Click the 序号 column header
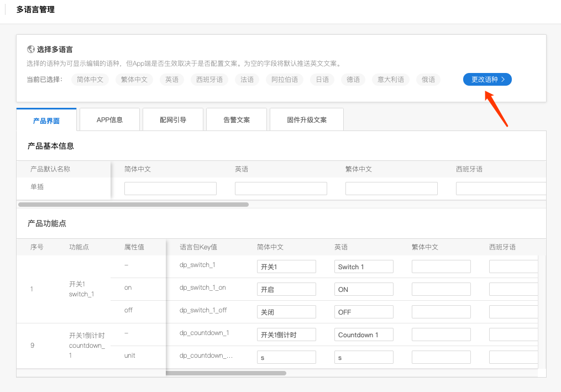This screenshot has height=392, width=561. tap(37, 247)
